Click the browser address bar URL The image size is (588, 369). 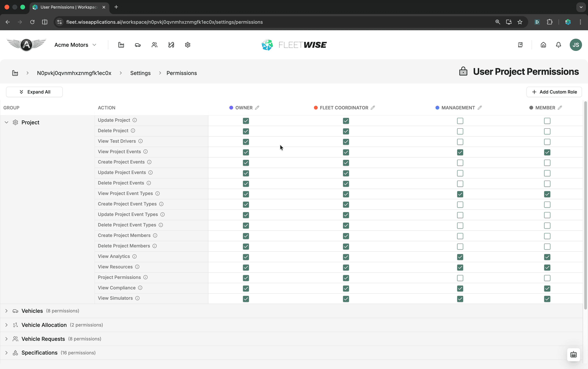(x=164, y=22)
